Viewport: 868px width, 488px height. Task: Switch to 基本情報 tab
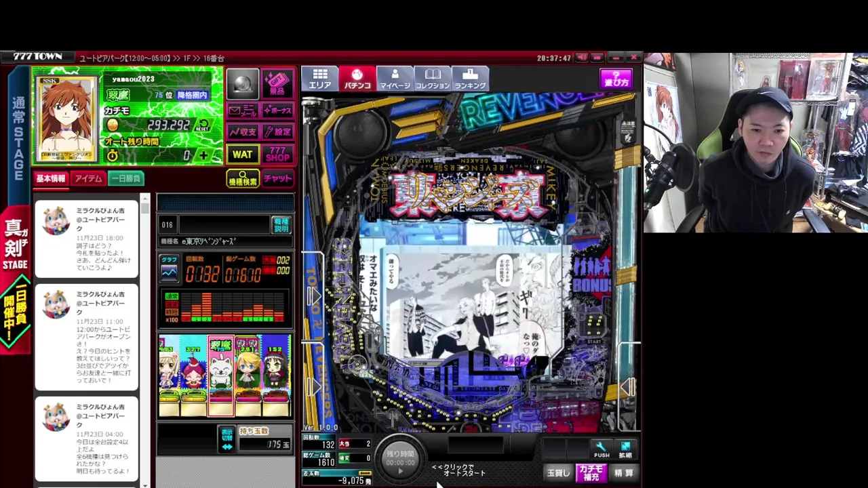point(51,178)
